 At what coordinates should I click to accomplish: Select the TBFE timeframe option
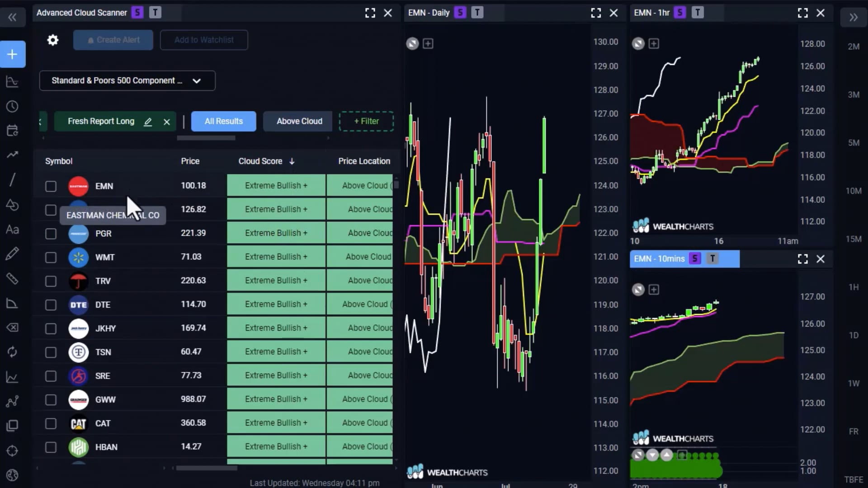click(854, 480)
